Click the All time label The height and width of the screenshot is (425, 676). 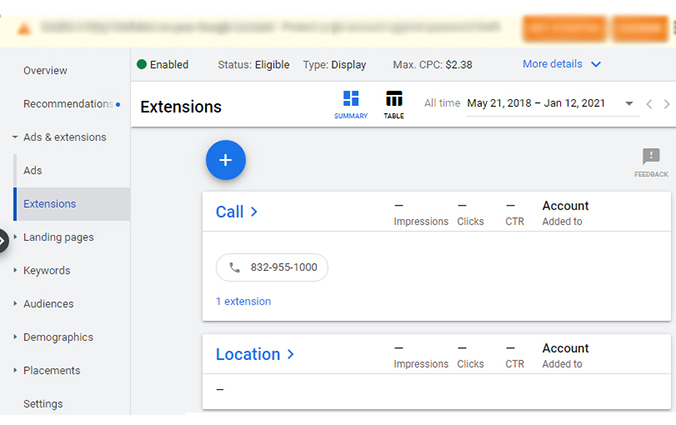pos(442,103)
